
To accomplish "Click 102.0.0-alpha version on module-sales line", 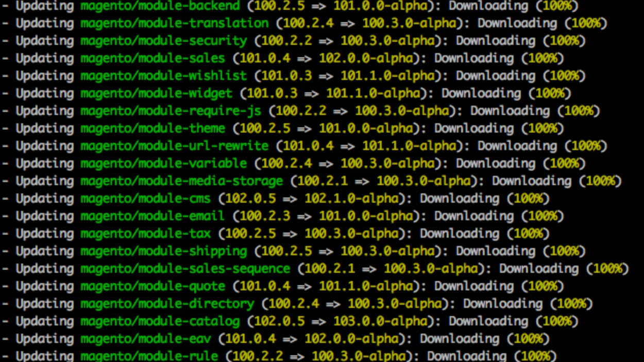I will pos(366,59).
